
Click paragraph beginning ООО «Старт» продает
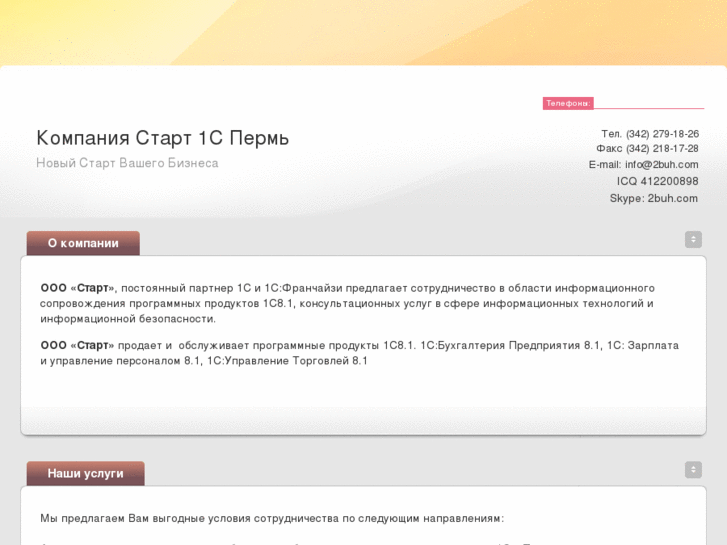[x=359, y=353]
